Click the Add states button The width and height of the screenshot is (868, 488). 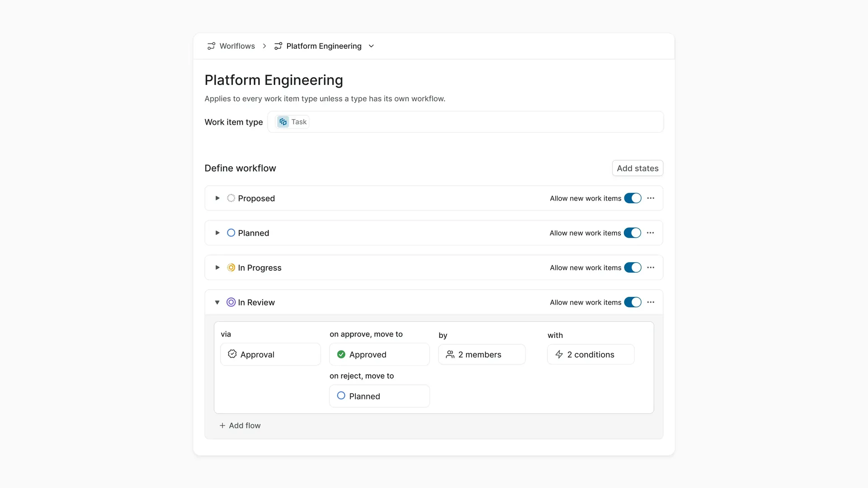click(x=637, y=168)
